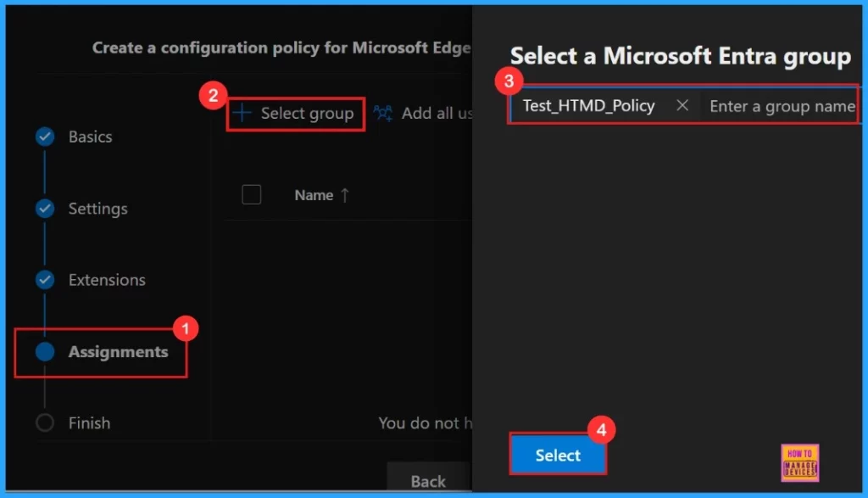Image resolution: width=868 pixels, height=498 pixels.
Task: Focus the Enter a group name field
Action: click(782, 106)
